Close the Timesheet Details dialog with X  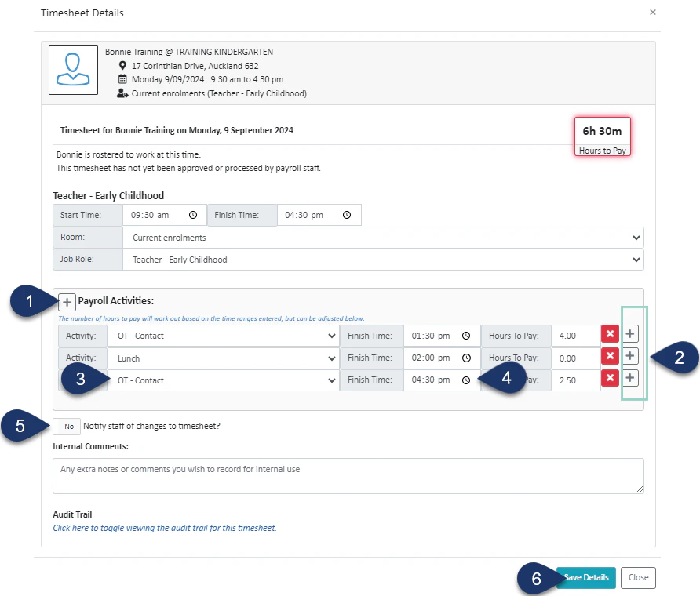[x=653, y=13]
